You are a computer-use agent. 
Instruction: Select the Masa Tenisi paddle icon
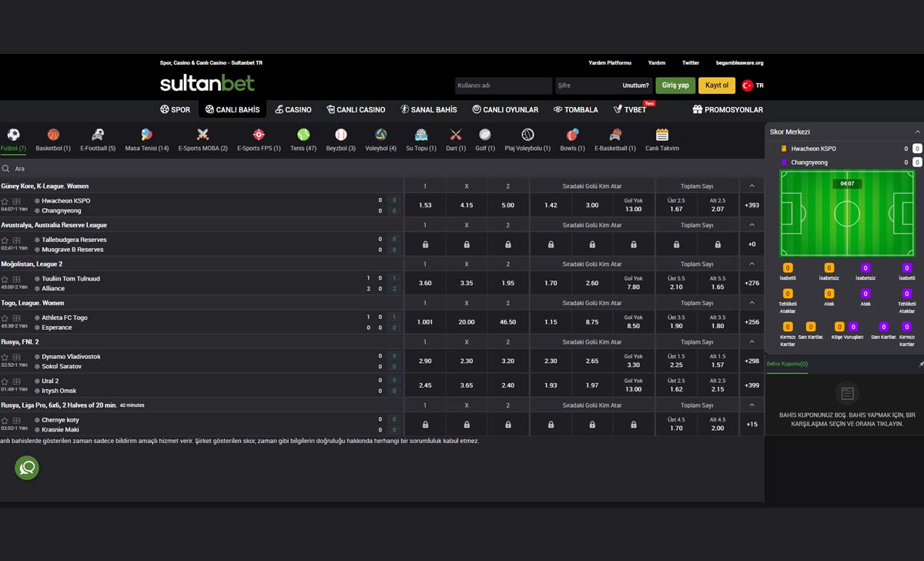(x=147, y=134)
